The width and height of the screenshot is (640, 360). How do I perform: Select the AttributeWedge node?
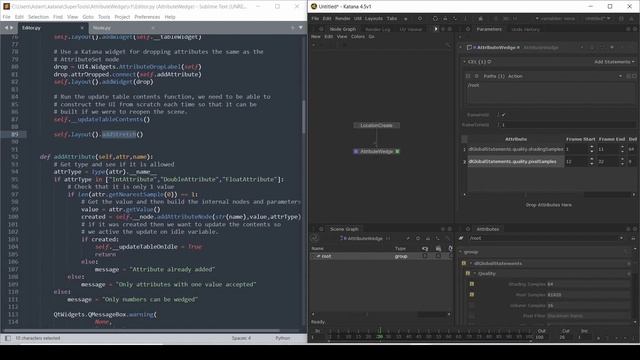click(376, 151)
